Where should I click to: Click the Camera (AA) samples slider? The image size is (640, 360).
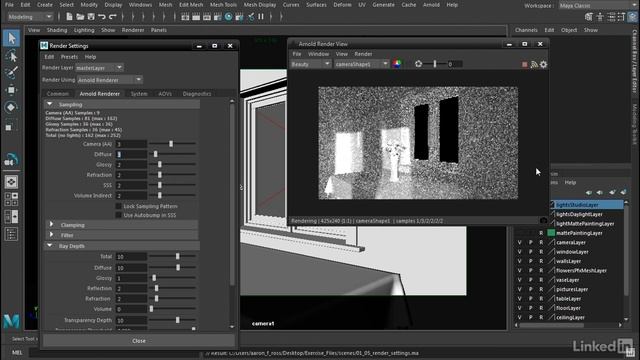172,144
